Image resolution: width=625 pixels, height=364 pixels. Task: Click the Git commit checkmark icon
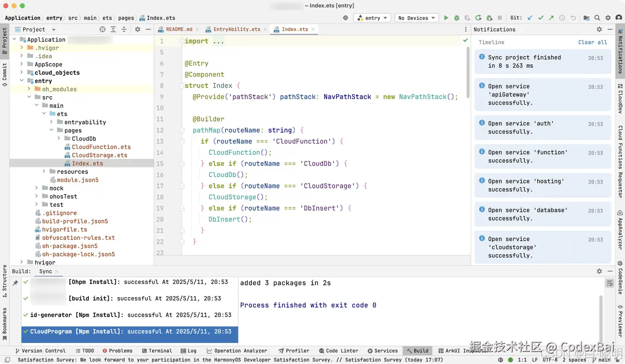pos(541,18)
